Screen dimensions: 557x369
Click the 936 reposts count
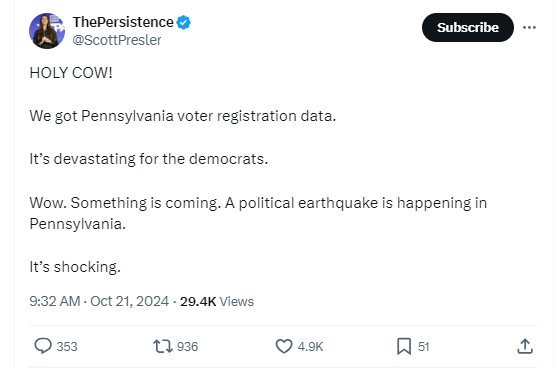[187, 347]
